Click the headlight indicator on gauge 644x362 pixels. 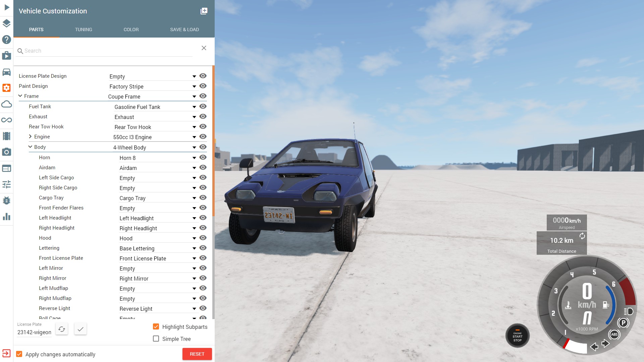tap(629, 311)
